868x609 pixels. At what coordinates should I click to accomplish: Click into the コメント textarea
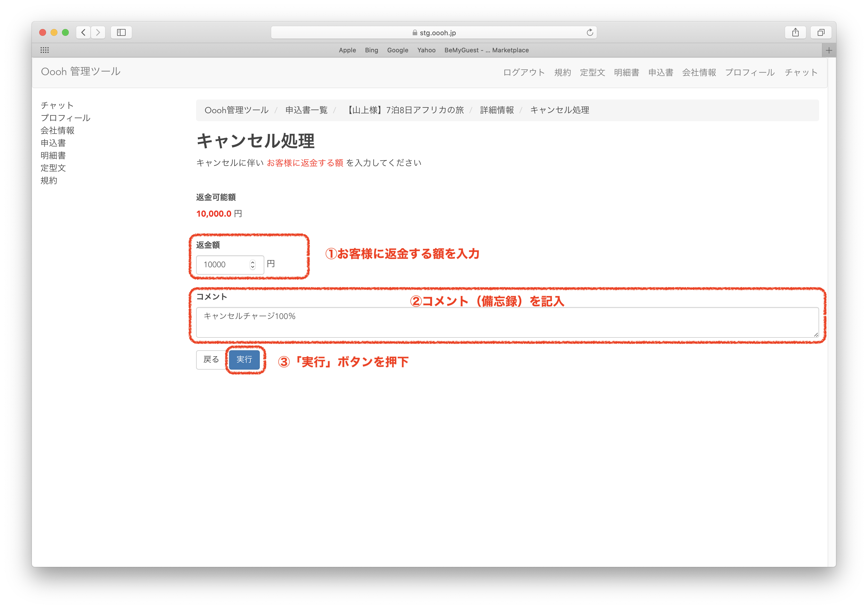507,322
